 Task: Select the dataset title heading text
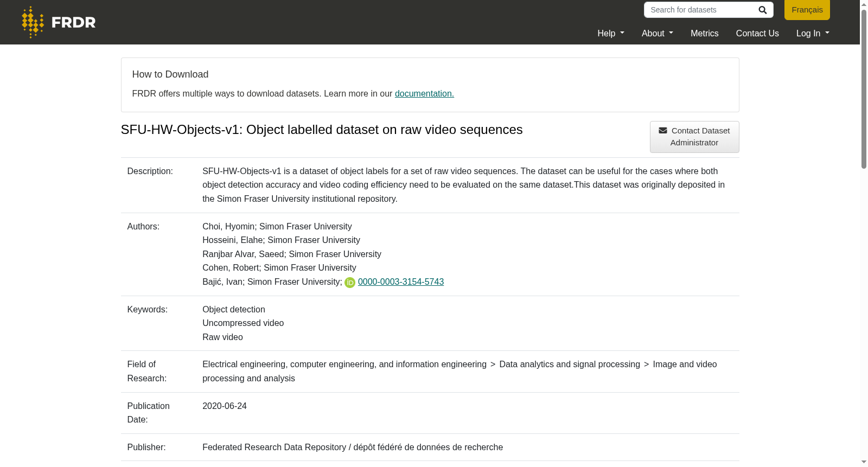point(322,130)
